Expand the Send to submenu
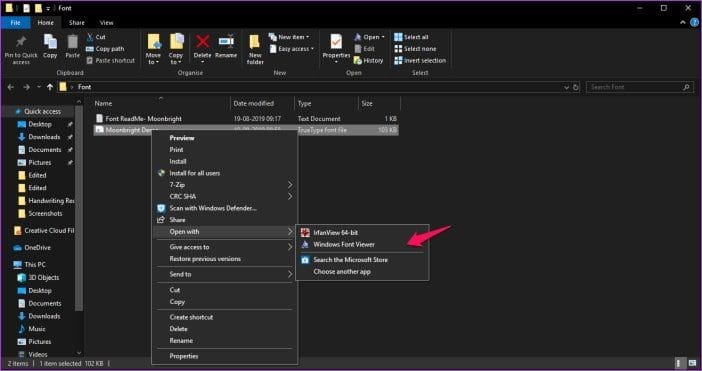 click(x=225, y=274)
